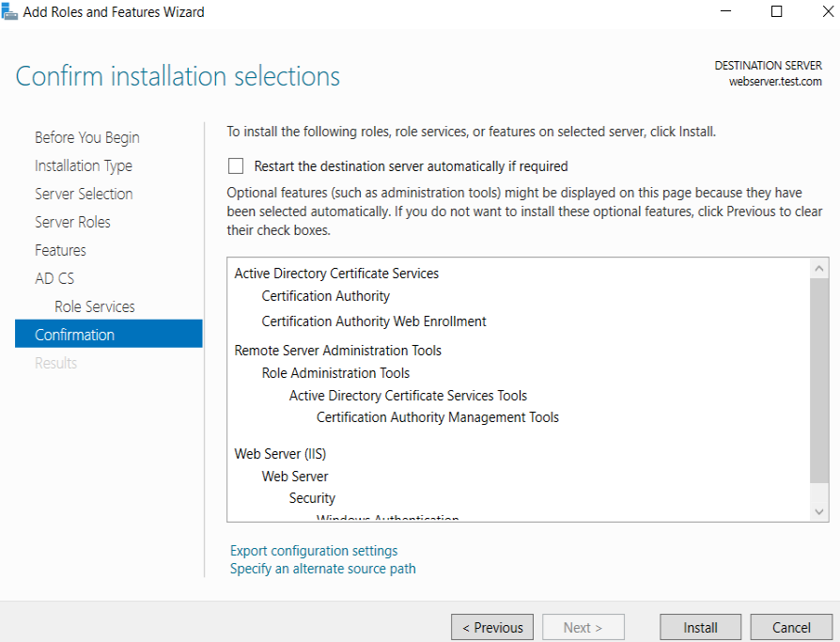
Task: Go back with the Previous button
Action: pyautogui.click(x=491, y=627)
